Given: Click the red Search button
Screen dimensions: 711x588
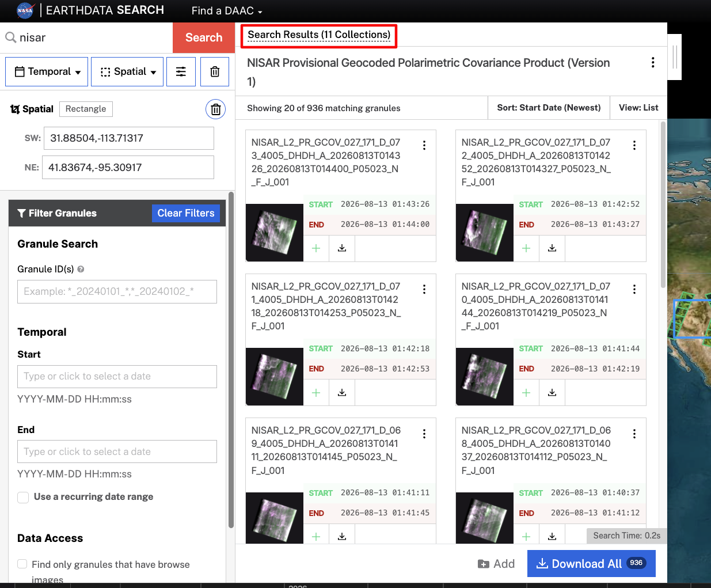Looking at the screenshot, I should pos(204,37).
